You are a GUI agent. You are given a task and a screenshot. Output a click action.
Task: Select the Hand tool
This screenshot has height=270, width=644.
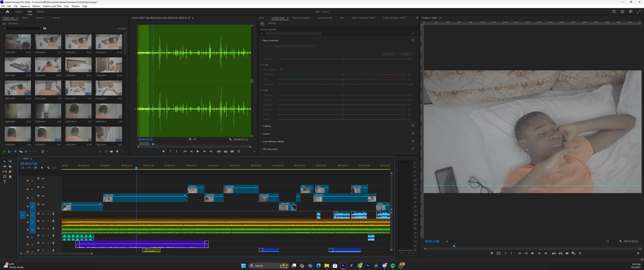pyautogui.click(x=10, y=177)
